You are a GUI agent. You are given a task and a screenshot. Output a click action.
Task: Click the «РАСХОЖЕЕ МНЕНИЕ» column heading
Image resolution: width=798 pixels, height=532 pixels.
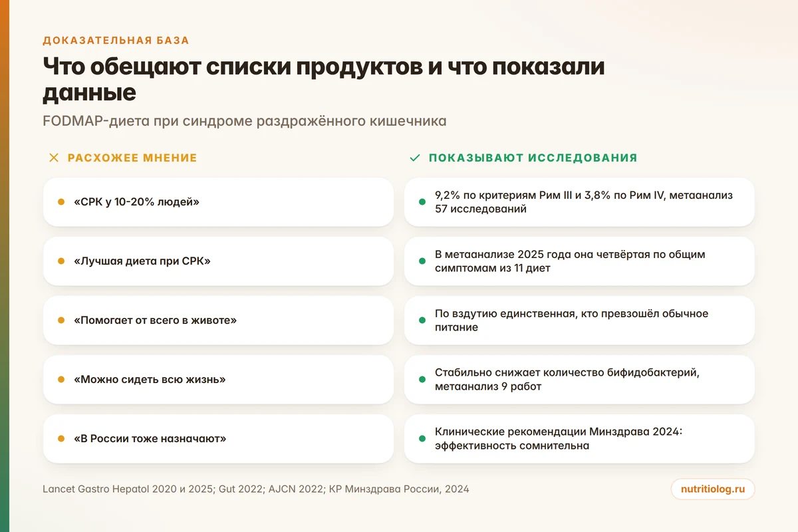pos(132,158)
